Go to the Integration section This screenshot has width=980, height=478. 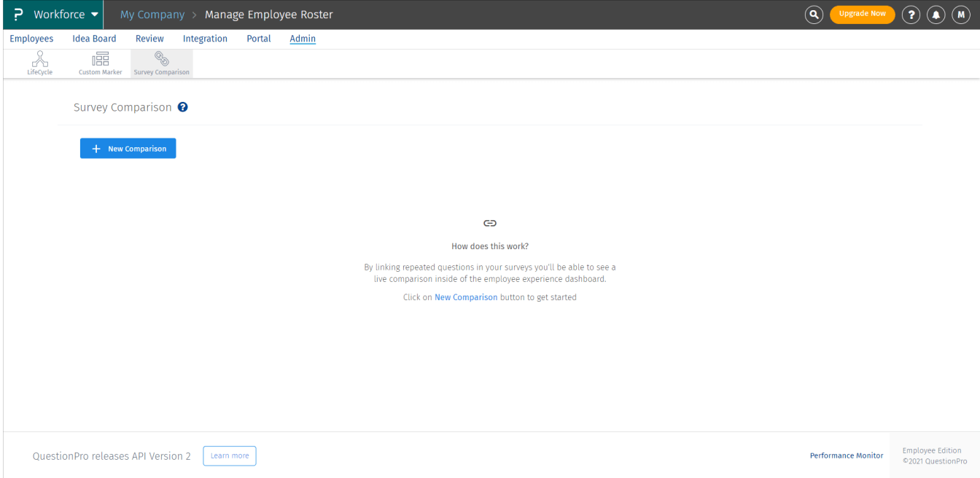click(x=205, y=38)
